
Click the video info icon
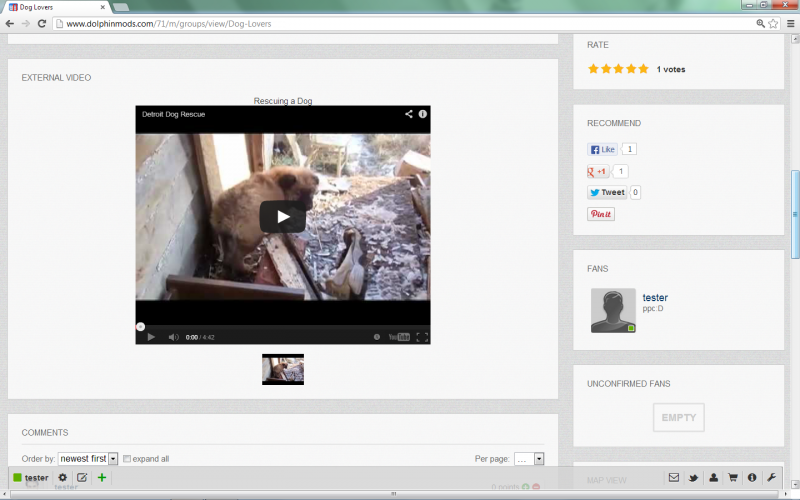pyautogui.click(x=423, y=114)
